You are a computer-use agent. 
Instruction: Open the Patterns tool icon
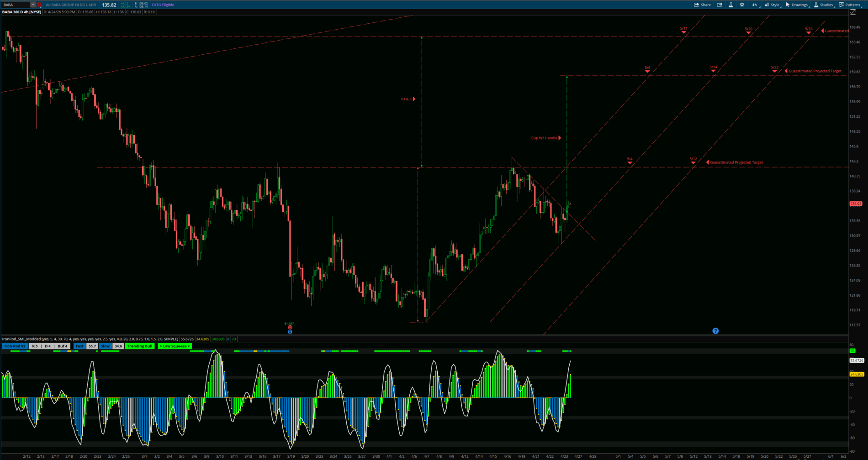click(842, 5)
